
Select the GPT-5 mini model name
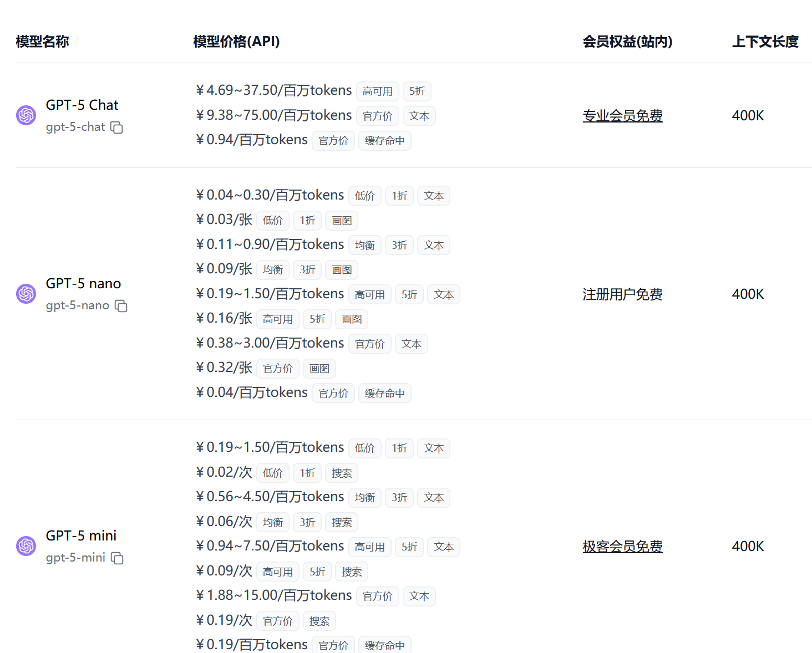pyautogui.click(x=81, y=535)
